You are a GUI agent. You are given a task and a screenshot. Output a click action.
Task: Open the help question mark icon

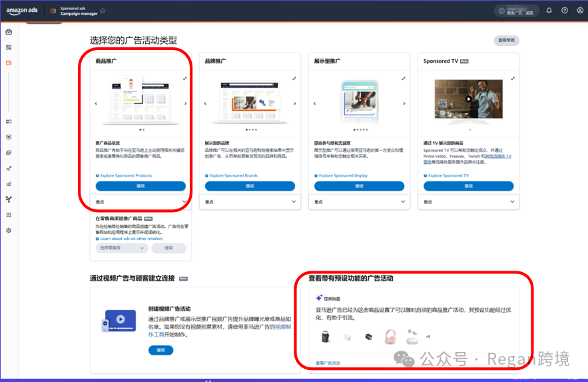coord(565,11)
